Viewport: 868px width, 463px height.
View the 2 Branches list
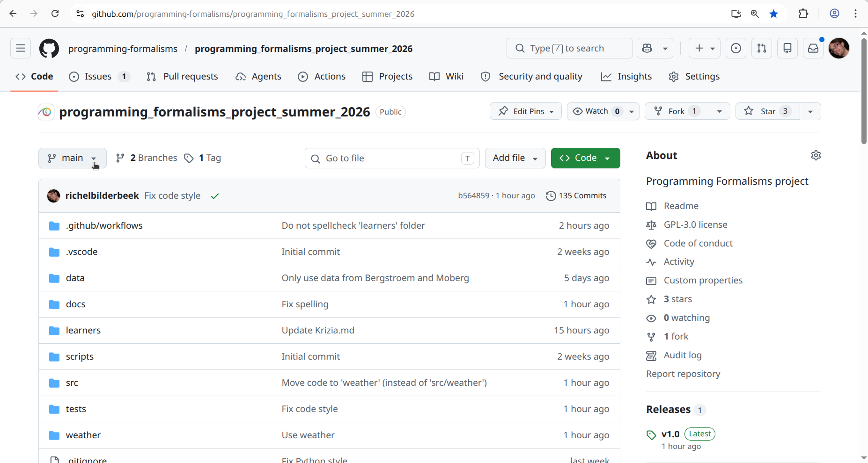coord(147,158)
